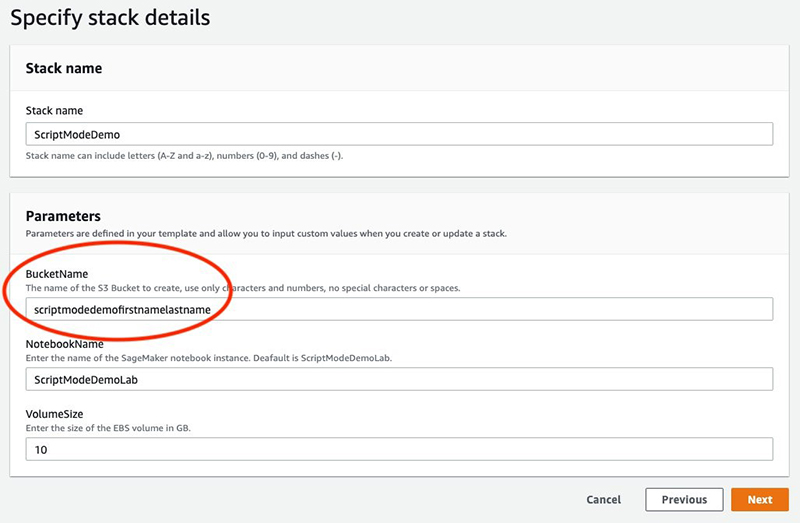Click the Stack name input field

pyautogui.click(x=399, y=134)
